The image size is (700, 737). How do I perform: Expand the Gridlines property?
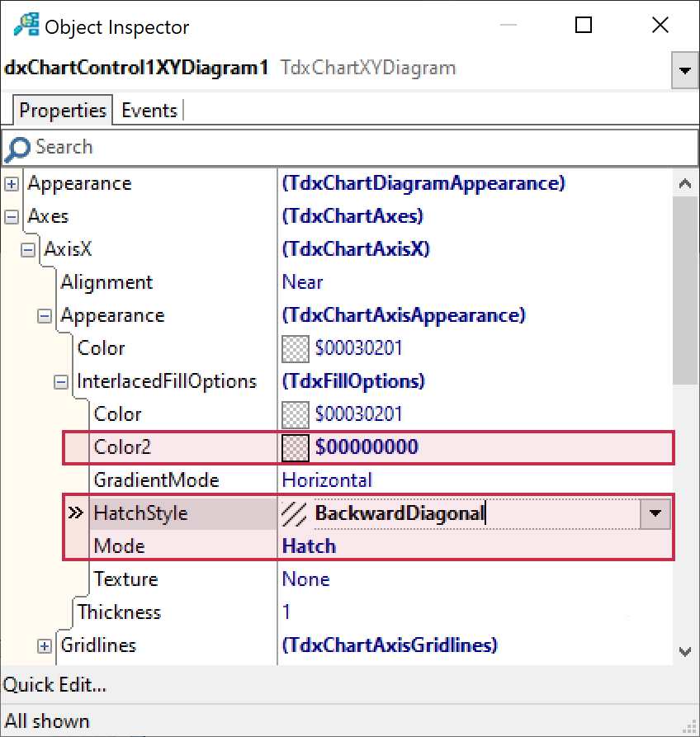tap(44, 645)
